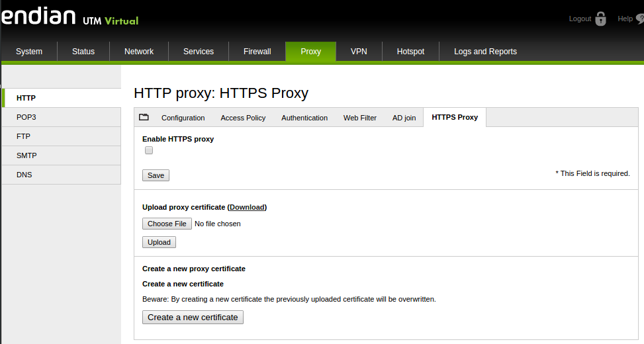Click Create a new certificate button
Screen dimensions: 644x344
(193, 318)
